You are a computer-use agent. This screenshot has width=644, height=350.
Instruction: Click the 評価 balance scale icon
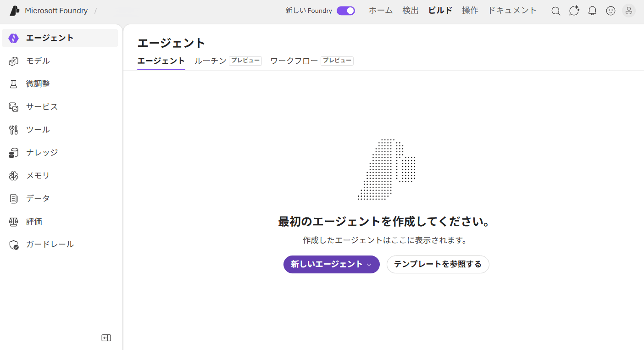tap(14, 222)
